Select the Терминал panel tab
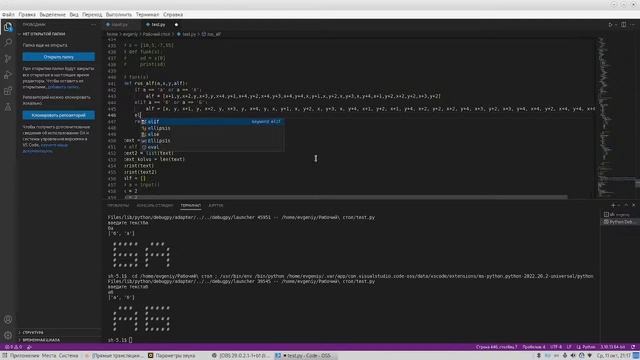This screenshot has width=640, height=360. tap(191, 205)
